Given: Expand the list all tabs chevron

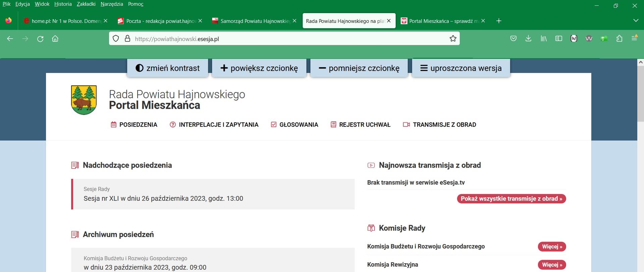Looking at the screenshot, I should pyautogui.click(x=636, y=21).
